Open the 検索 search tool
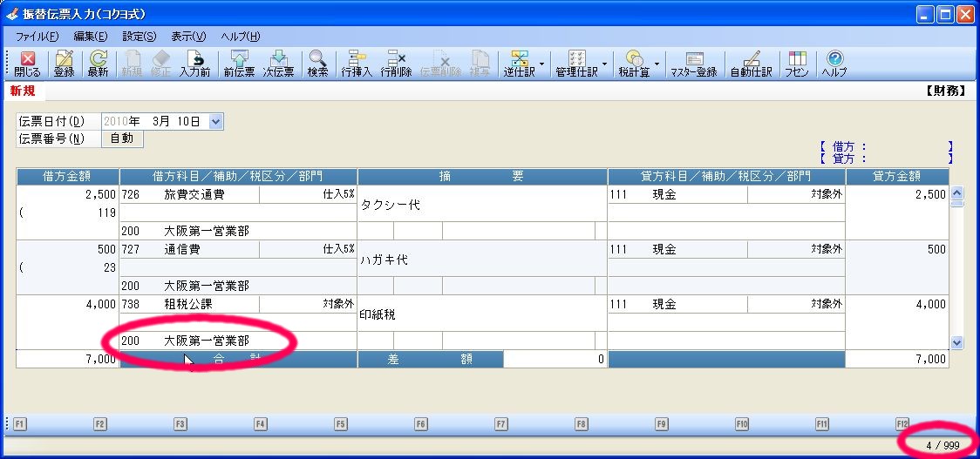980x459 pixels. (x=317, y=64)
